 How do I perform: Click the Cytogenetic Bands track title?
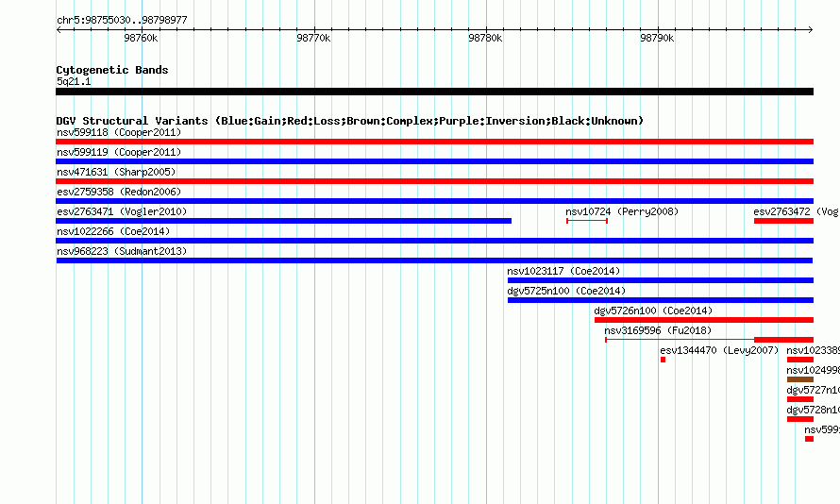click(x=112, y=70)
